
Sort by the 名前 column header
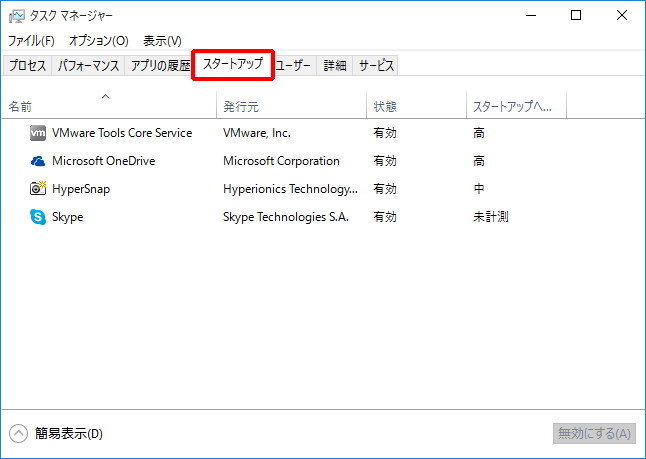[x=109, y=106]
